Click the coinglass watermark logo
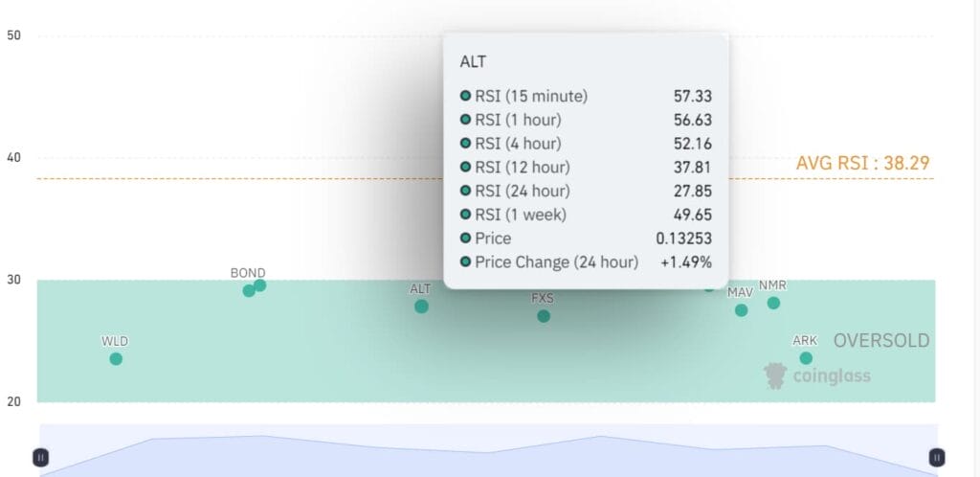 (x=816, y=375)
